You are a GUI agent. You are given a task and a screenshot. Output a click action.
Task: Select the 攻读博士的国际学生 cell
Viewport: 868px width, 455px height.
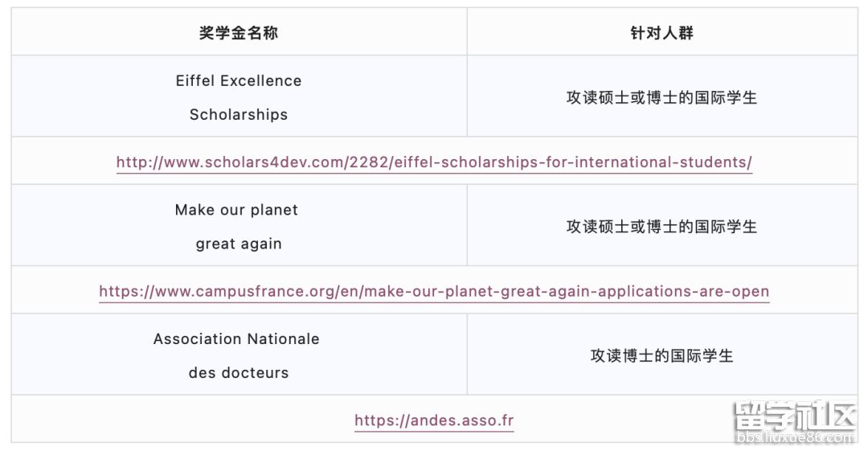pos(662,355)
